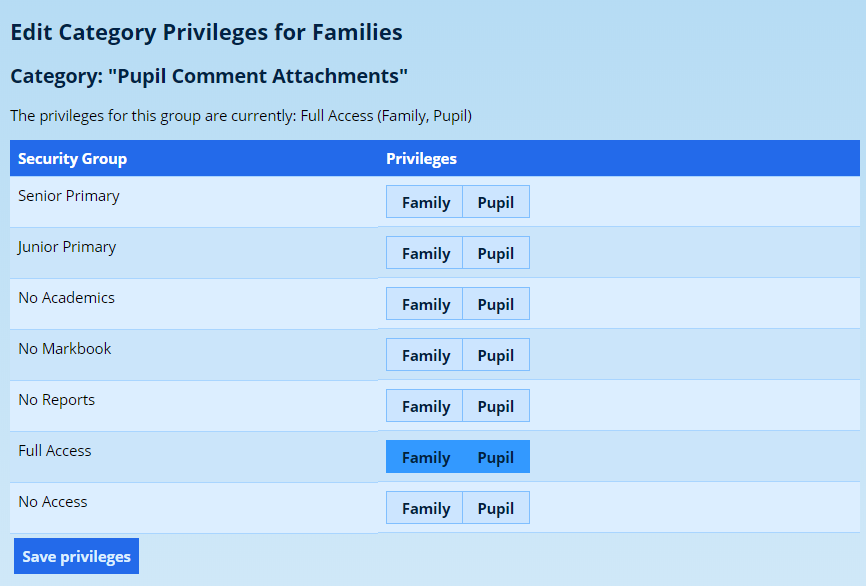Toggle Pupil privilege for No Access
Viewport: 866px width, 586px height.
[496, 508]
